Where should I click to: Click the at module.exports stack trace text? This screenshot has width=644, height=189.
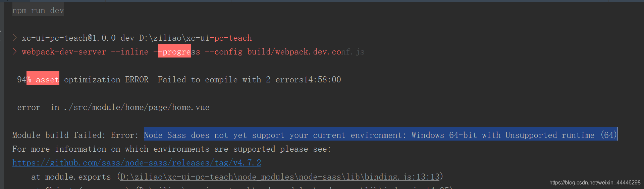pyautogui.click(x=71, y=177)
